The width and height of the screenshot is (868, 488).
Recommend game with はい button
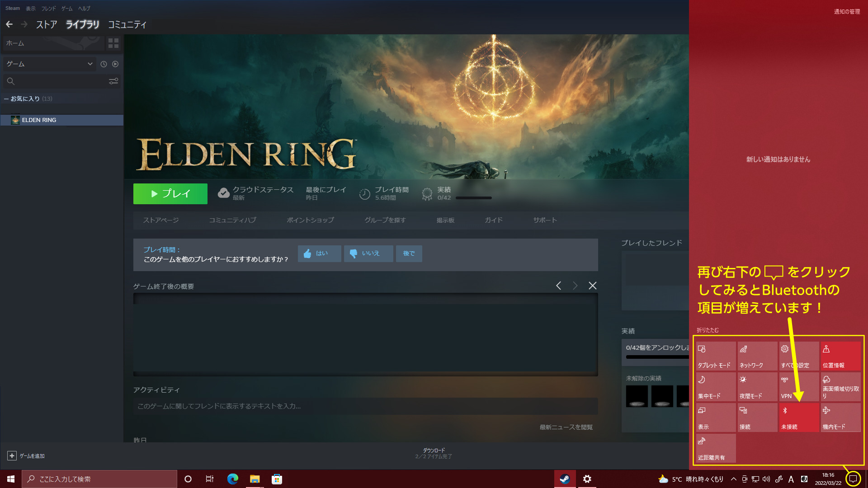pyautogui.click(x=320, y=253)
